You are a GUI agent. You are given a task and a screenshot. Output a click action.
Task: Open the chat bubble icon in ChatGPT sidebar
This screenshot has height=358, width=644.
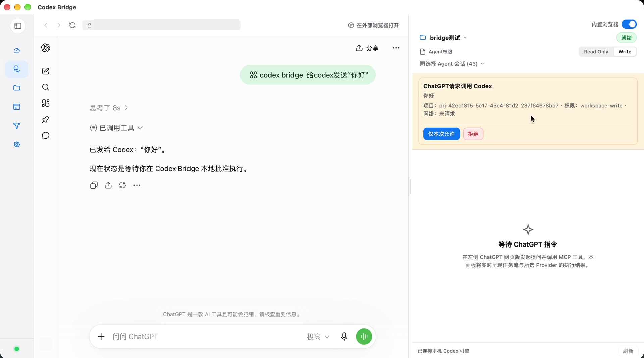pyautogui.click(x=46, y=135)
